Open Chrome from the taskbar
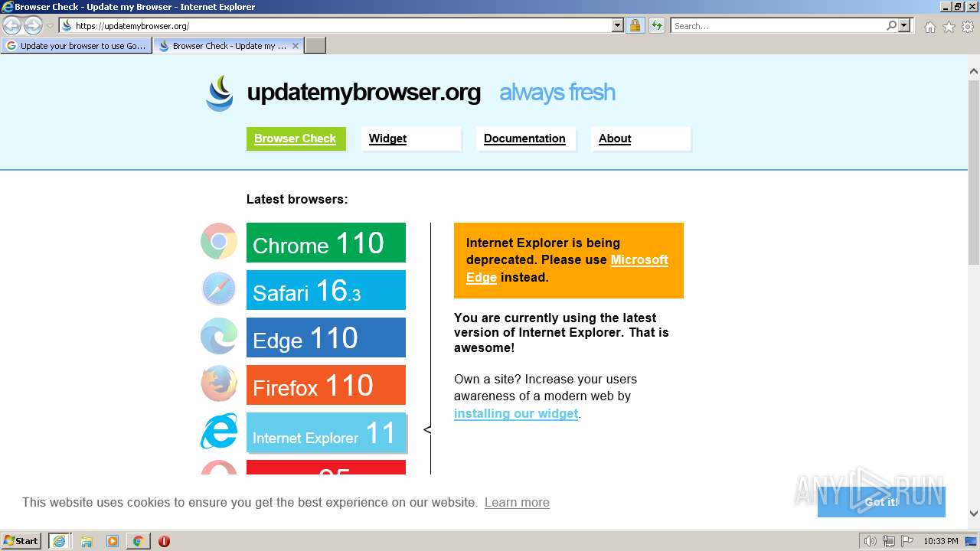This screenshot has width=980, height=551. 138,541
